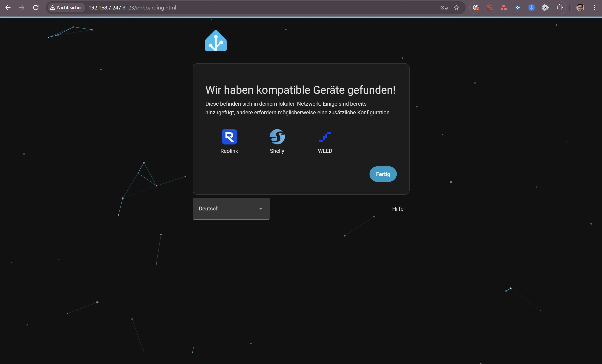Open the Hilfe link
The width and height of the screenshot is (602, 364).
pos(398,209)
